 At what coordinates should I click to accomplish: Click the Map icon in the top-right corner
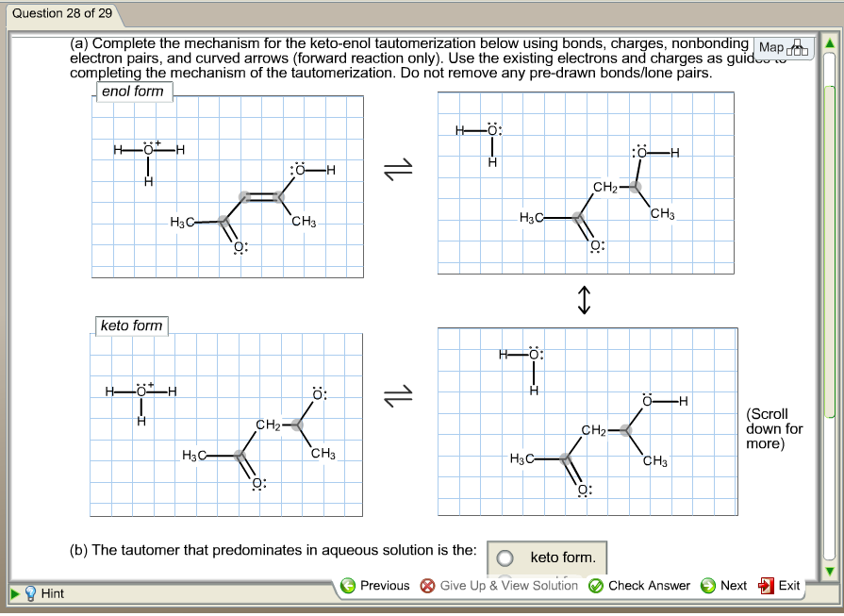(795, 46)
